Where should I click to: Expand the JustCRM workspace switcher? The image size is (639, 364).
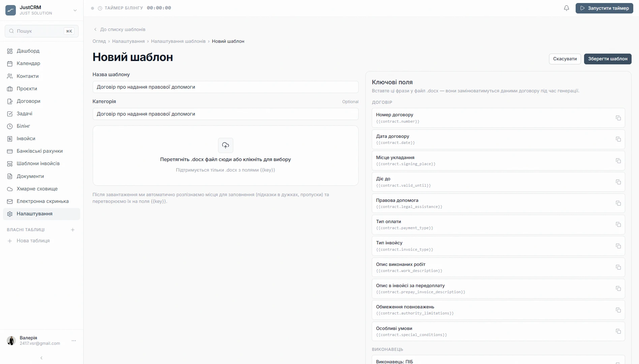(75, 10)
